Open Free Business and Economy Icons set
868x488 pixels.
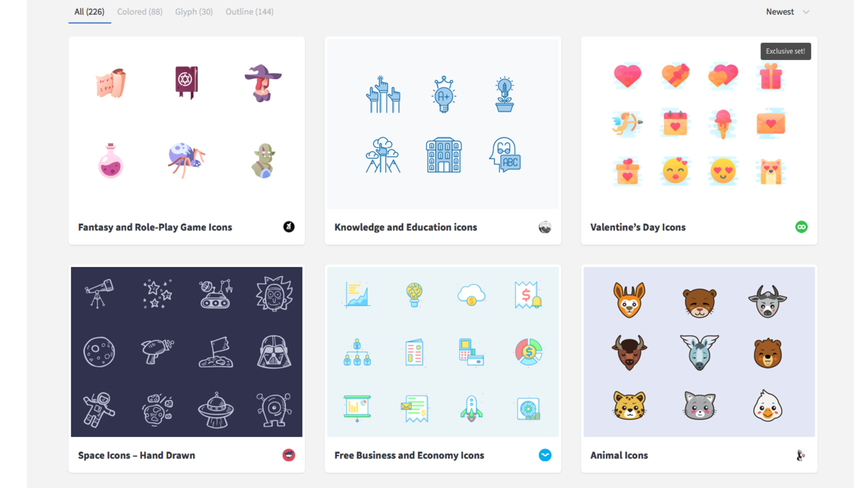pos(409,455)
